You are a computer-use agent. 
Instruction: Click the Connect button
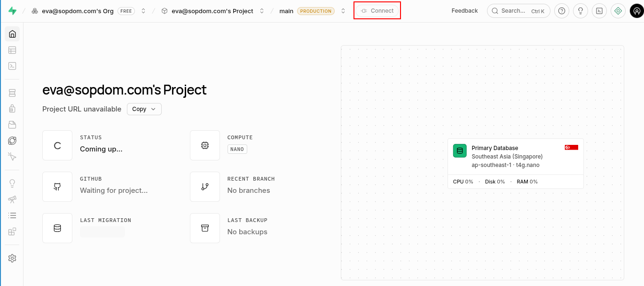tap(377, 11)
